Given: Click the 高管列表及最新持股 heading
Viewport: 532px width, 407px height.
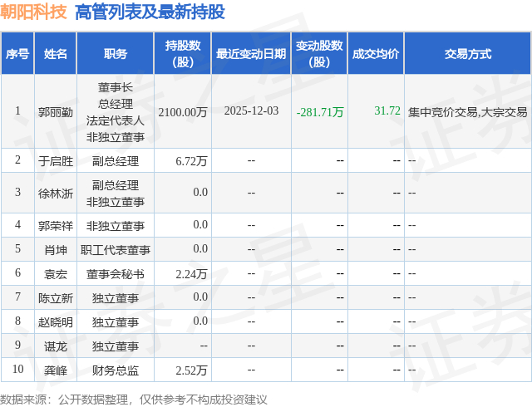Looking at the screenshot, I should [x=150, y=12].
